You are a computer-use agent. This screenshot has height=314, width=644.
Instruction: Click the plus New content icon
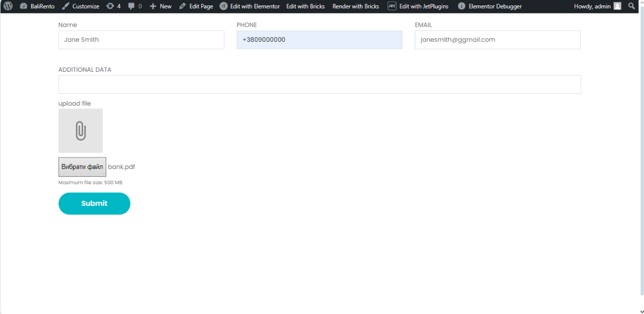[153, 6]
